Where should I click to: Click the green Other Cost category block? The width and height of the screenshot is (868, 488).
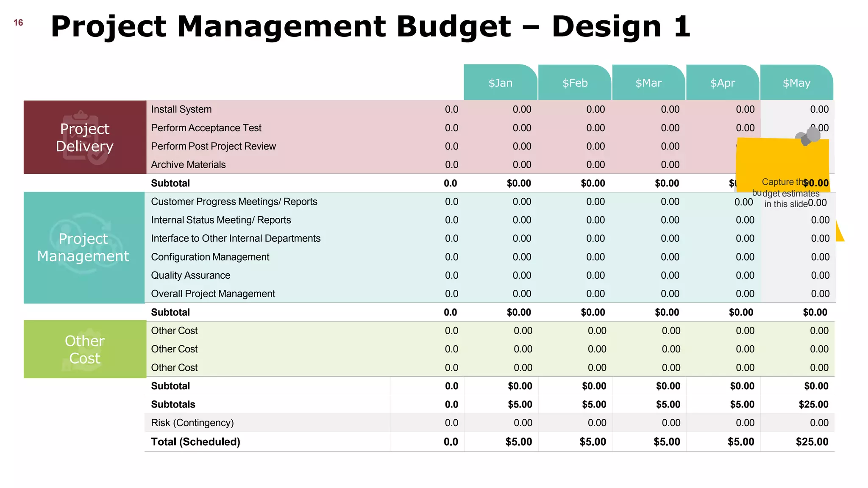click(x=85, y=349)
